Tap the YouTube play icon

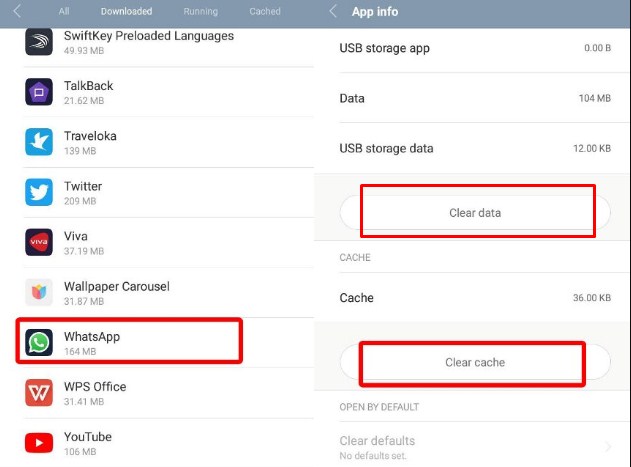[x=39, y=443]
